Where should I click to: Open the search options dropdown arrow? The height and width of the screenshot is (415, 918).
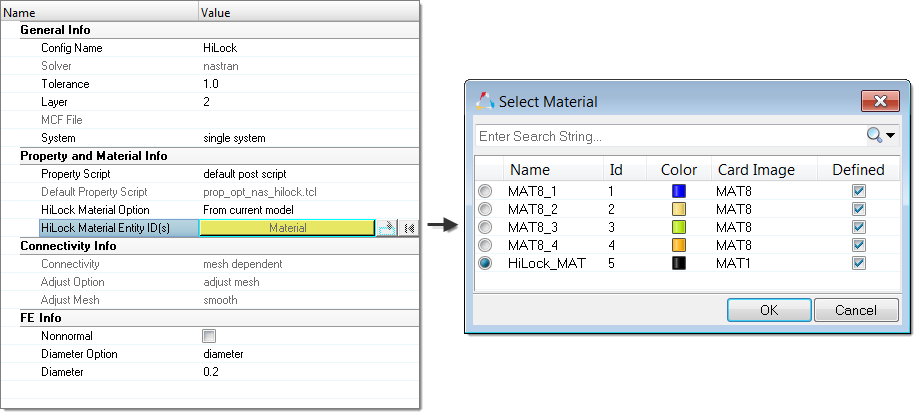tap(890, 135)
